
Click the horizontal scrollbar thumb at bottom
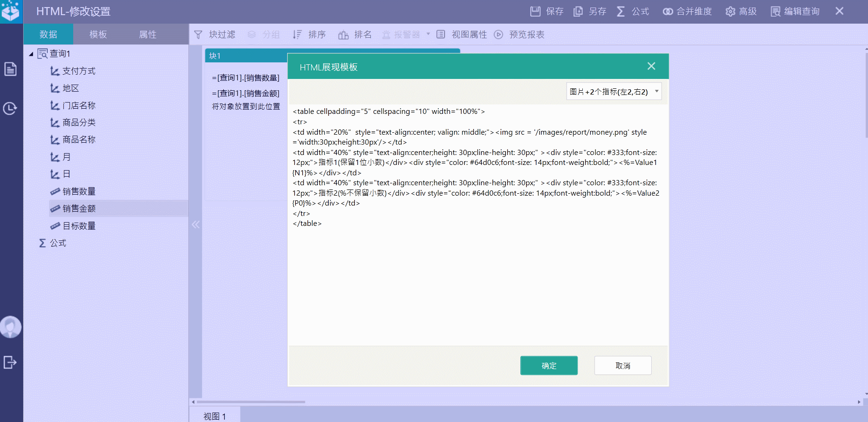click(251, 402)
